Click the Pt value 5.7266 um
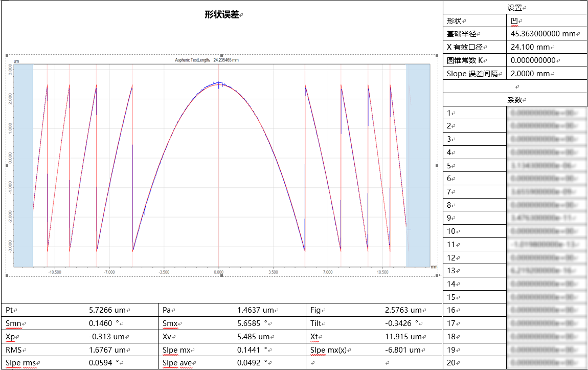The image size is (588, 370). point(107,310)
